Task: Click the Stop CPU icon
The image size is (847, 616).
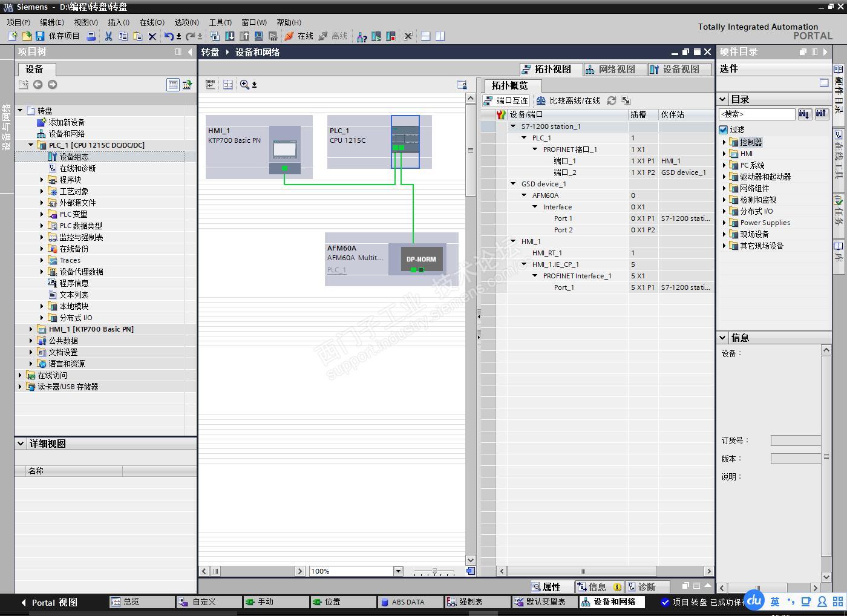Action: [391, 36]
